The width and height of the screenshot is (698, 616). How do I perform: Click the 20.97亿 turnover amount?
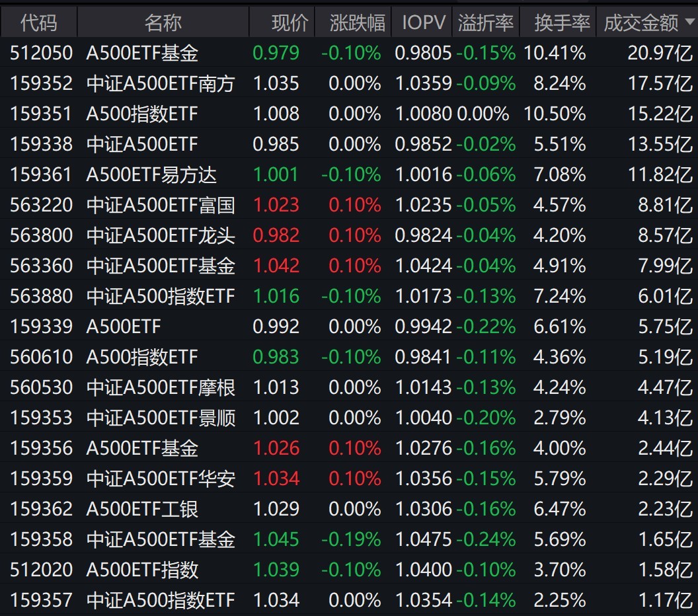pos(660,53)
